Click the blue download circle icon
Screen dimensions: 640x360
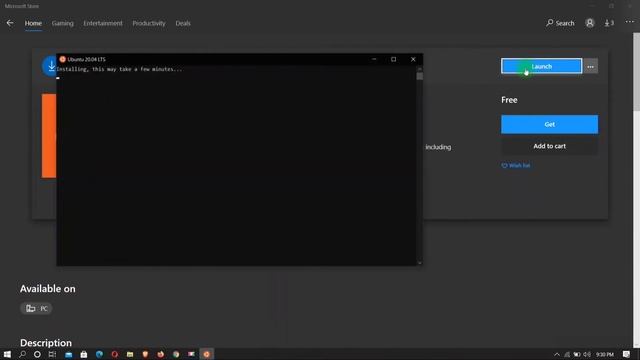point(49,66)
